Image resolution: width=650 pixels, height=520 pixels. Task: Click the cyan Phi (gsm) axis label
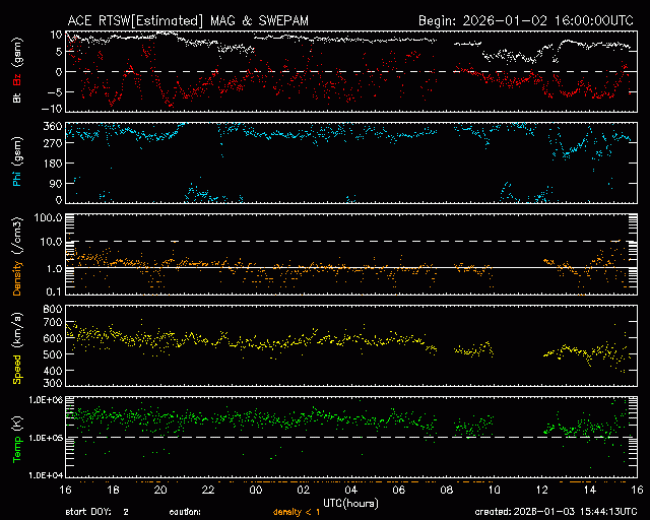pyautogui.click(x=17, y=161)
